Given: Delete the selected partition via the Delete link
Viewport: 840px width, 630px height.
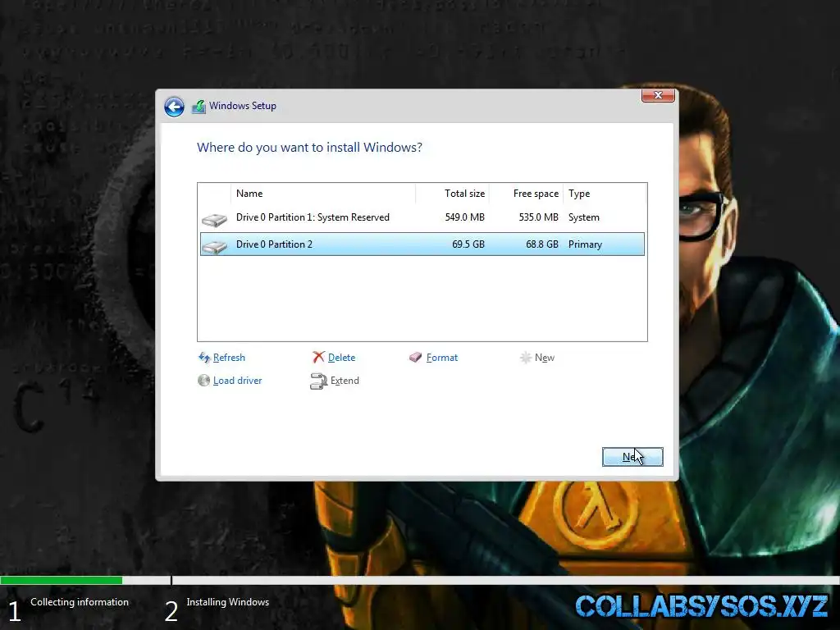Looking at the screenshot, I should [x=341, y=358].
